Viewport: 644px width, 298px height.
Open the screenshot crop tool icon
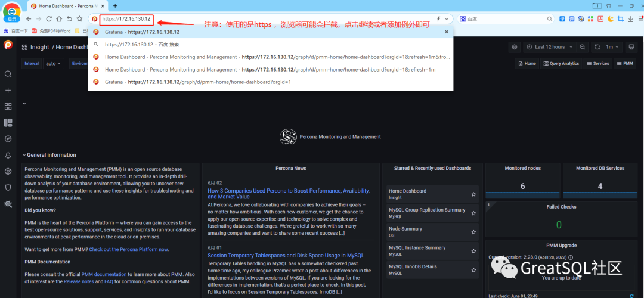621,19
